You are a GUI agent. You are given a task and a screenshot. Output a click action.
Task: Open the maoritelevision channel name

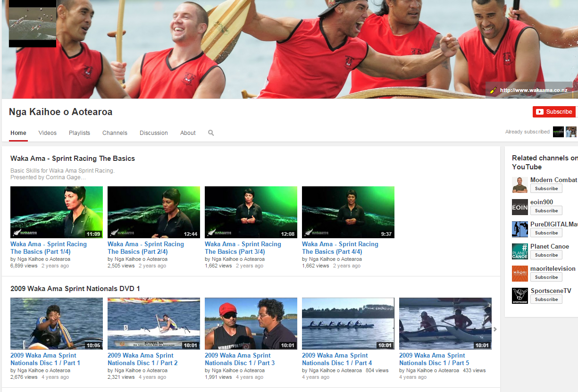pyautogui.click(x=553, y=268)
